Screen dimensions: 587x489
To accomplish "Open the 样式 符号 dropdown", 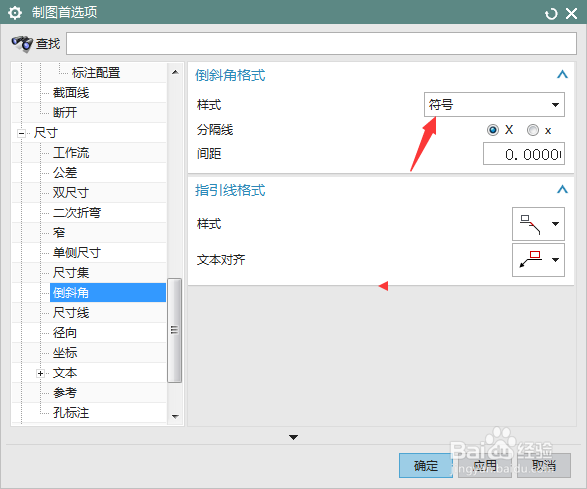I will click(x=494, y=104).
